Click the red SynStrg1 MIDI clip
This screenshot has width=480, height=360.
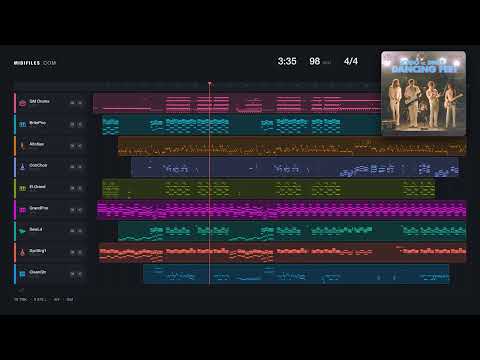(283, 253)
